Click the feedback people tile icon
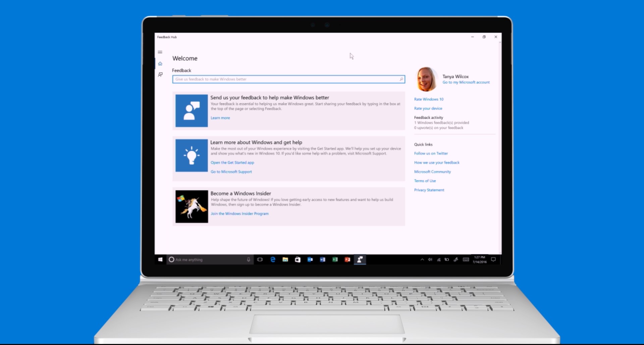644x345 pixels. point(192,111)
